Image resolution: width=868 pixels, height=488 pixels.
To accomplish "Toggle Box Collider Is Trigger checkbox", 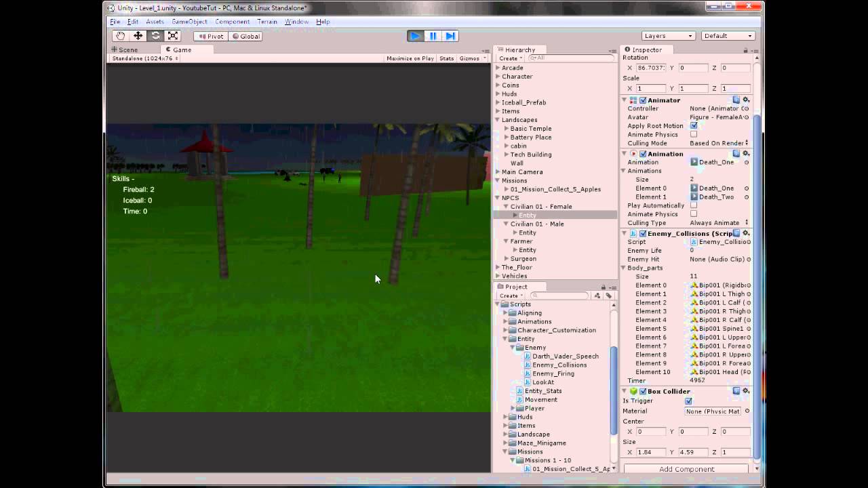I will pos(689,401).
